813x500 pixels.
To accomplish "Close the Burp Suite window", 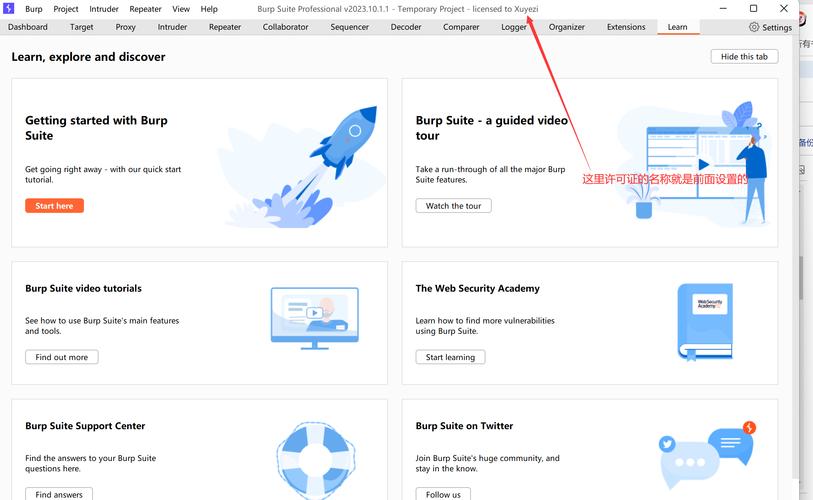I will coord(784,8).
